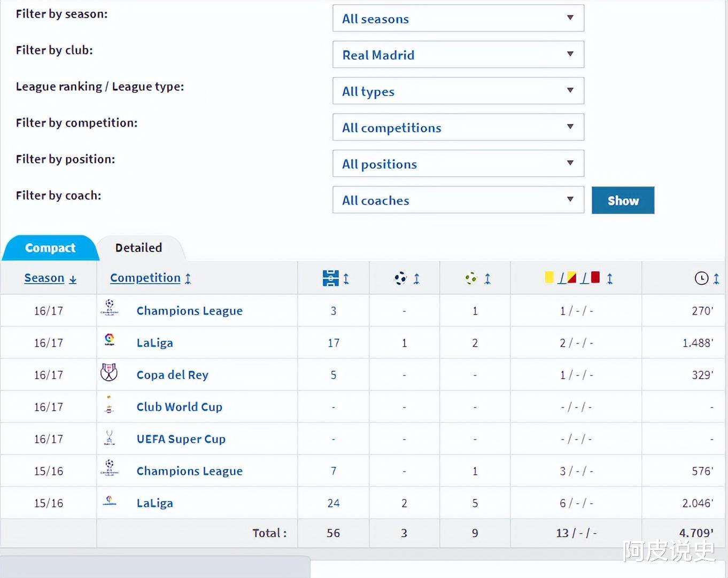The image size is (728, 578).
Task: Select minutes value 576' in Champions League row
Action: click(702, 471)
